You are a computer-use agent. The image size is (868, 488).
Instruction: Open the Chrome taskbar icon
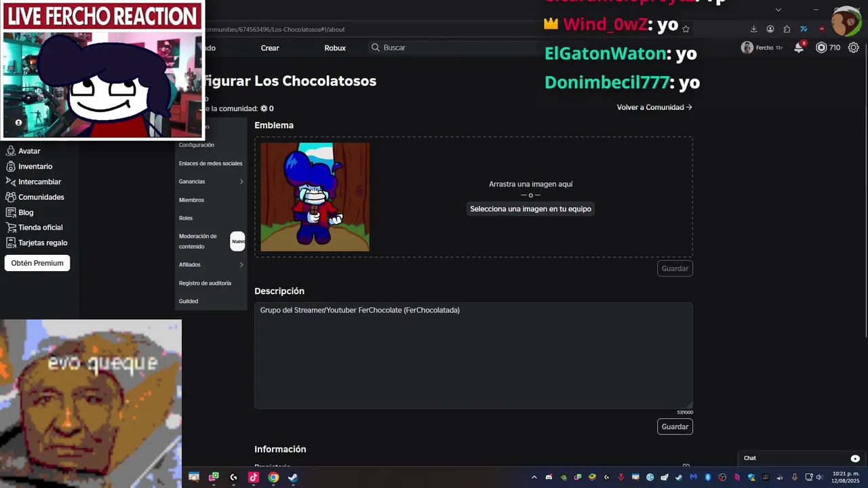[273, 477]
